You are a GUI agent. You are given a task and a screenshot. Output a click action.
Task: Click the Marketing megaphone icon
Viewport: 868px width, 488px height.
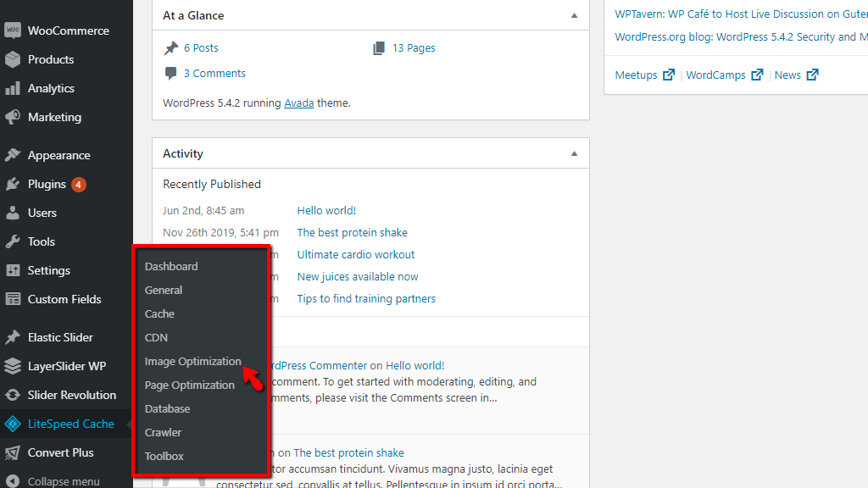click(13, 117)
